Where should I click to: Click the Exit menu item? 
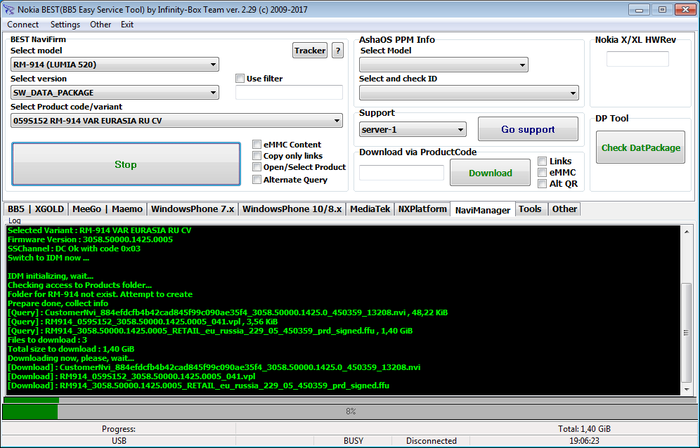click(127, 25)
